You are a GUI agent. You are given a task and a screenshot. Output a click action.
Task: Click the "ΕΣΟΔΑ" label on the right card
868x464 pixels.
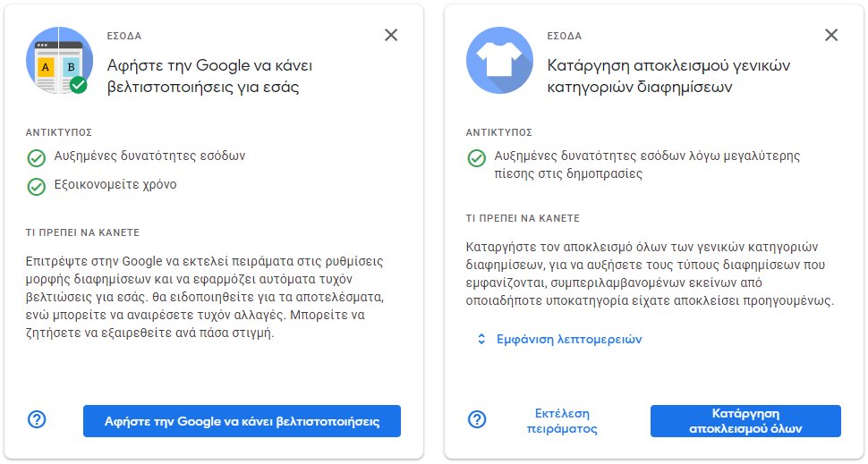565,37
